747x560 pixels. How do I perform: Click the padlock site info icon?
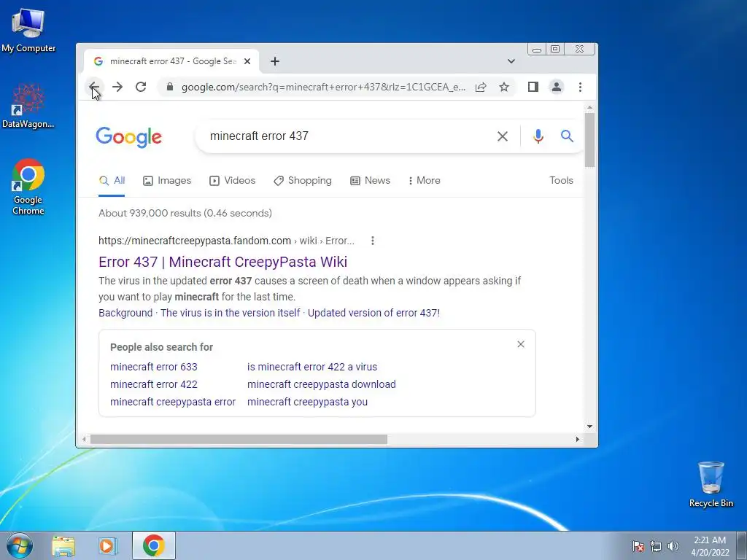click(x=169, y=87)
